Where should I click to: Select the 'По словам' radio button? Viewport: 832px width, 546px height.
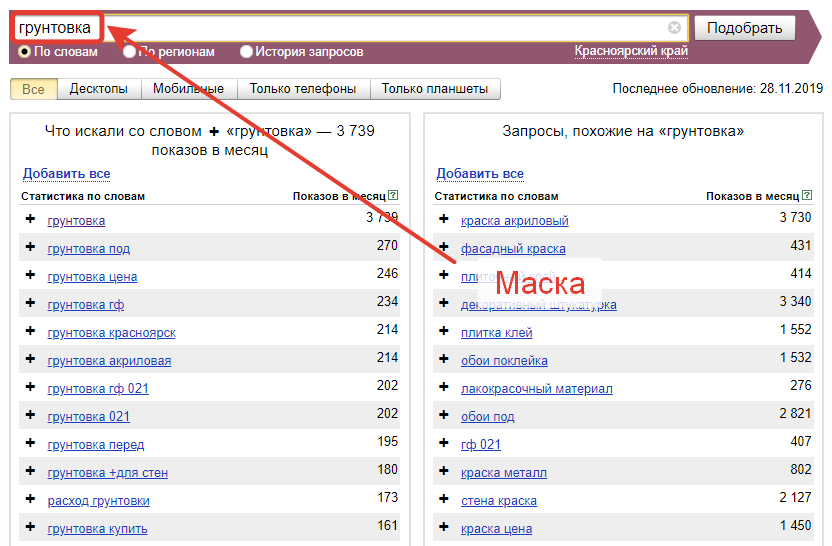pos(24,51)
